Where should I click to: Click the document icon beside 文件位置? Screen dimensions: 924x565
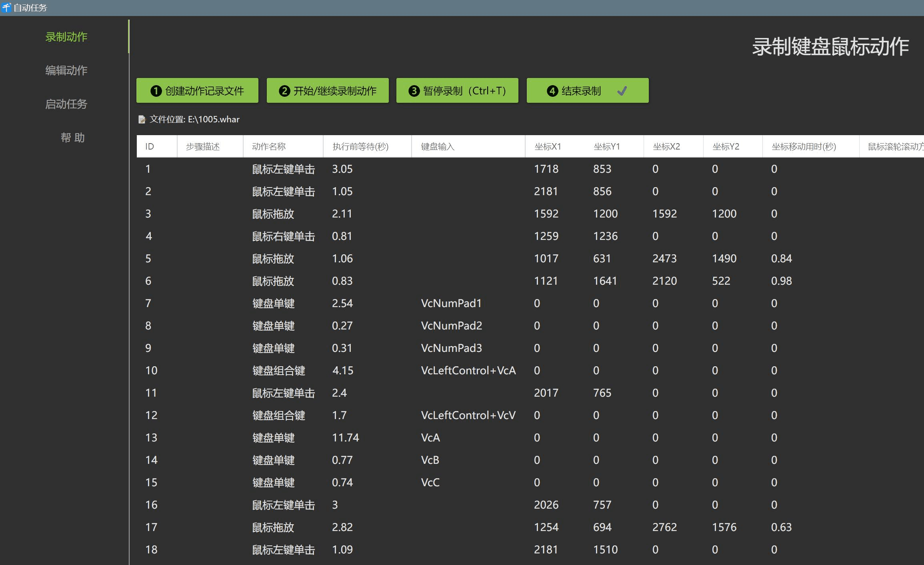pos(142,119)
